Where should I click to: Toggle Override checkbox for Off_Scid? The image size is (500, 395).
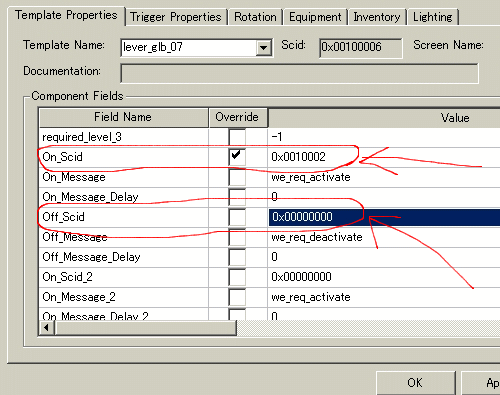pyautogui.click(x=237, y=217)
